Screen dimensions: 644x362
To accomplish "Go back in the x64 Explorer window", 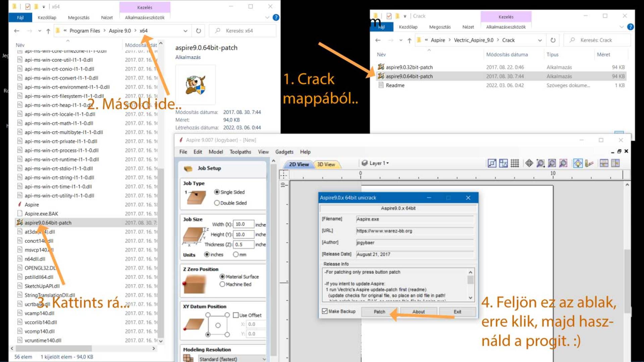I will [x=16, y=31].
